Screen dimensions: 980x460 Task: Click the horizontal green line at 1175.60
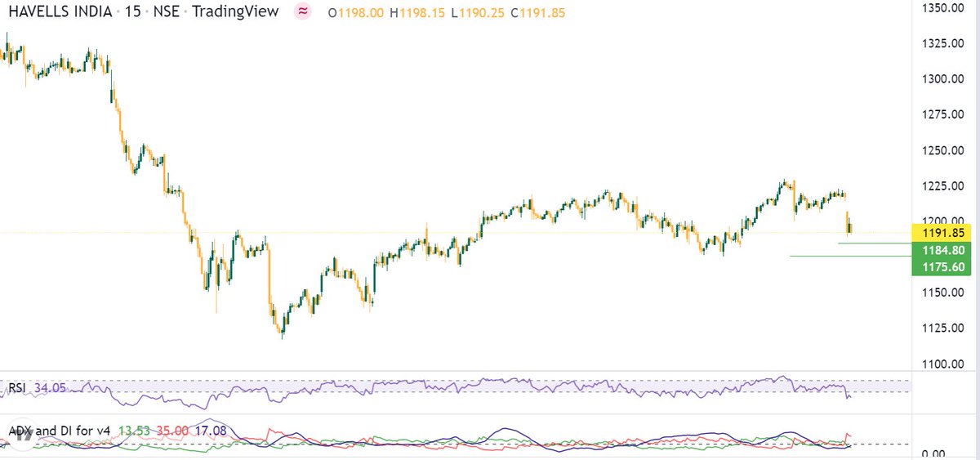point(851,256)
